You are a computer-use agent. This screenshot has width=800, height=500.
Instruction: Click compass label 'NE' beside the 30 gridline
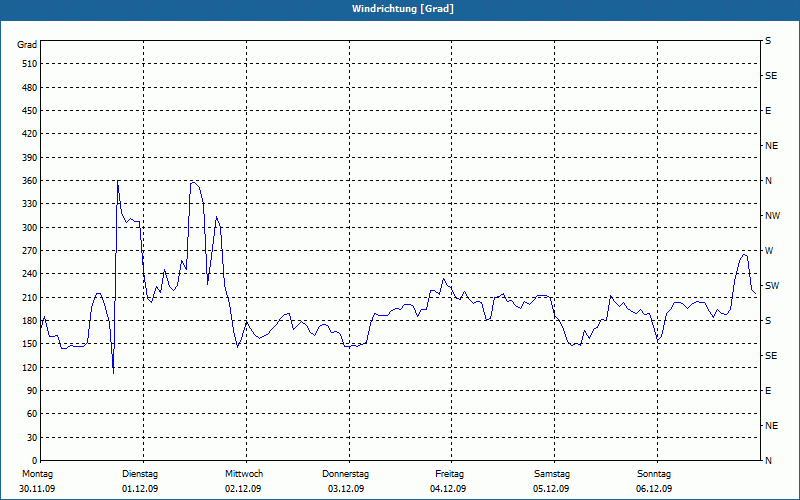click(771, 426)
